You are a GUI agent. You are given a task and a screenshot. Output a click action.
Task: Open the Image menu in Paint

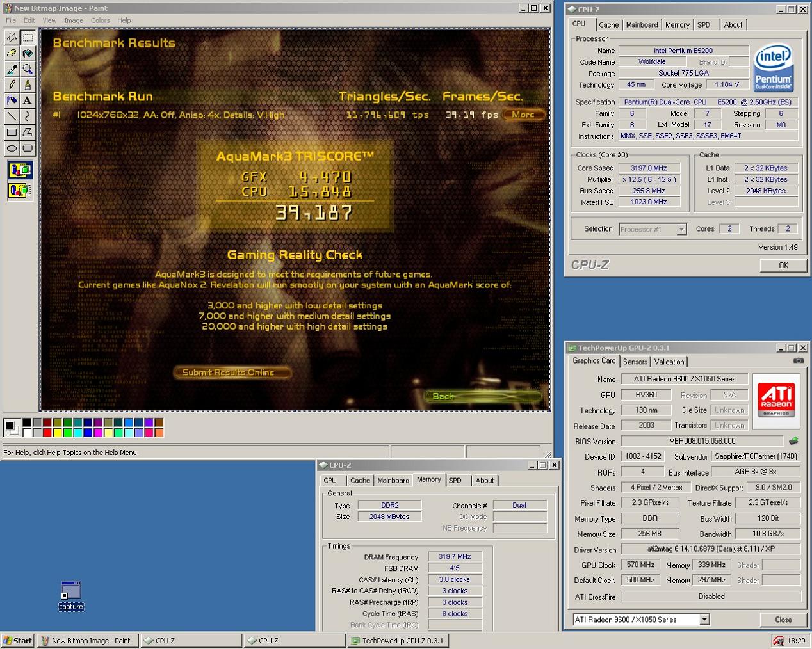(x=74, y=20)
